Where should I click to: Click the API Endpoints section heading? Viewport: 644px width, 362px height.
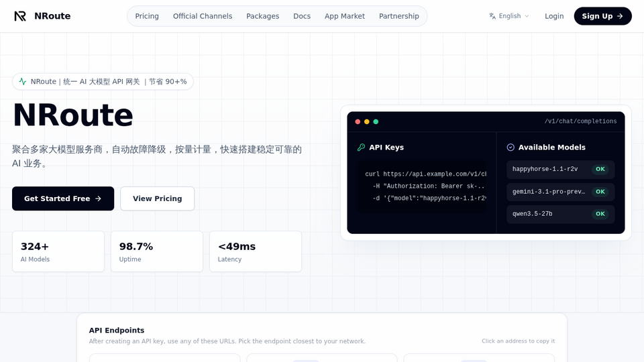click(x=117, y=330)
